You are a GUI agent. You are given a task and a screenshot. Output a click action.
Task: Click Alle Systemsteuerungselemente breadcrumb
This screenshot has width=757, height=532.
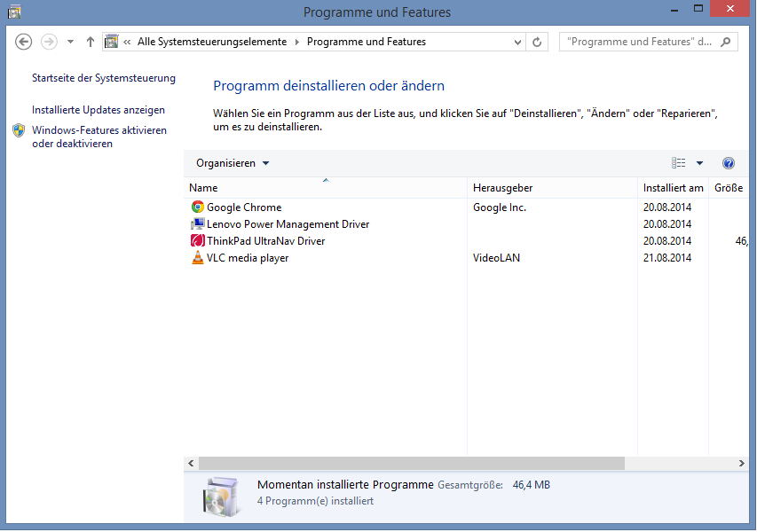[212, 42]
